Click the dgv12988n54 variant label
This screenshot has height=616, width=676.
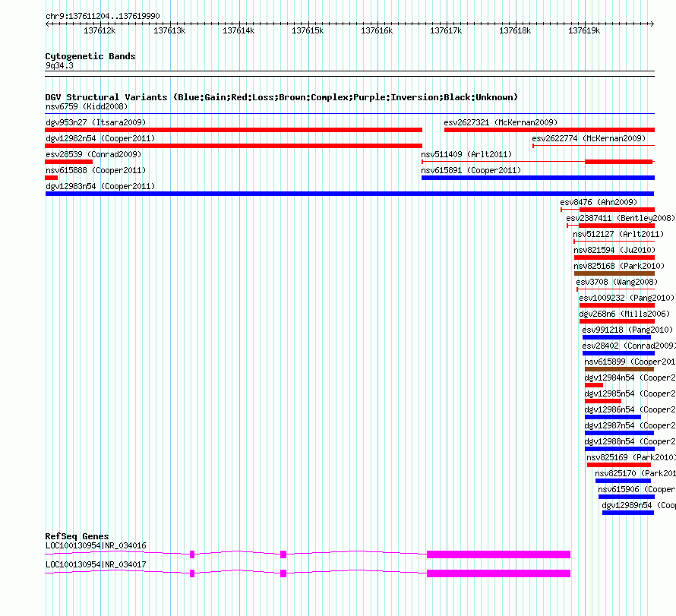(630, 441)
